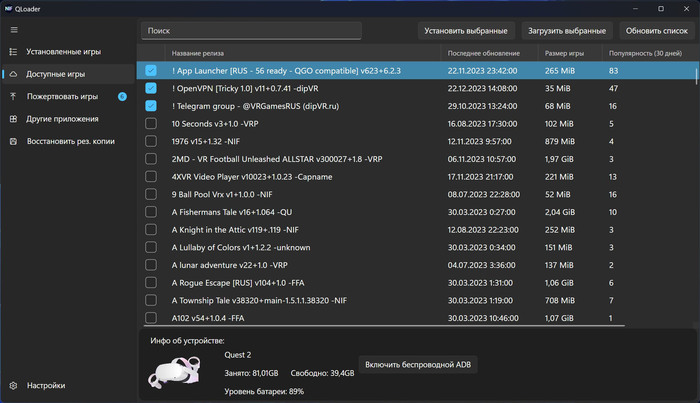Click the Пожертвовать игры icon
This screenshot has width=700, height=403.
coord(13,97)
